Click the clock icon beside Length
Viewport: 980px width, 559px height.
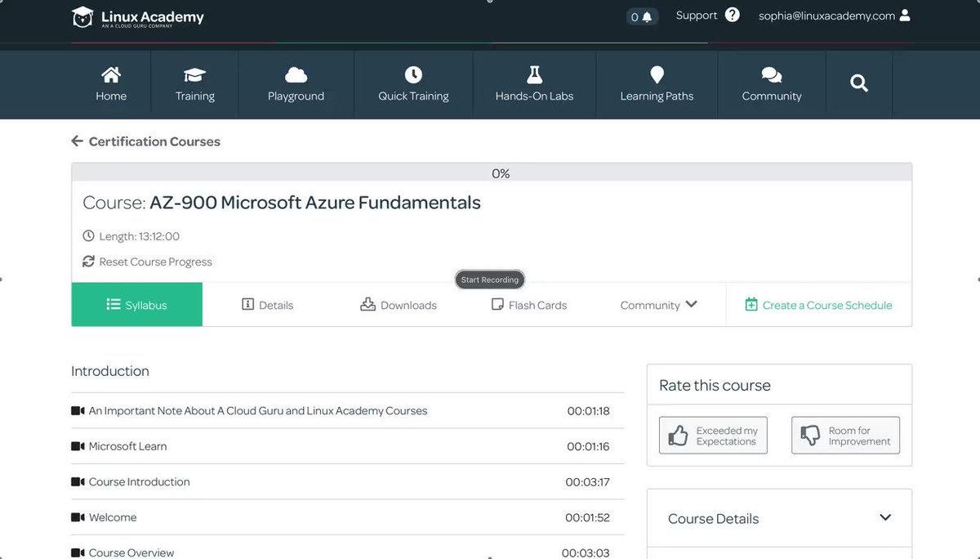tap(88, 236)
